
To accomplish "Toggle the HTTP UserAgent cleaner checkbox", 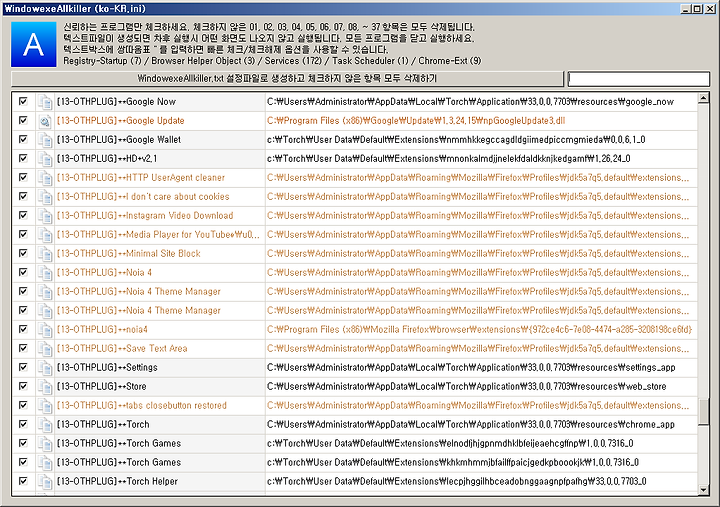I will click(x=23, y=177).
